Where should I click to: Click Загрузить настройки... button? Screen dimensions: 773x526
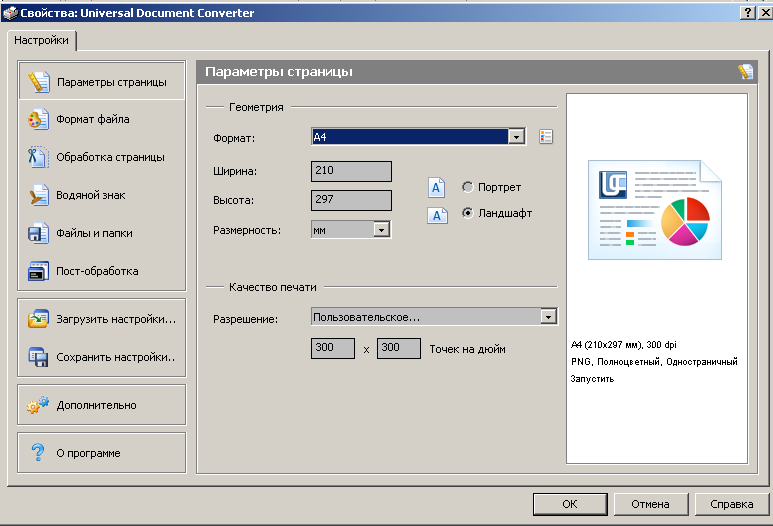click(x=102, y=319)
